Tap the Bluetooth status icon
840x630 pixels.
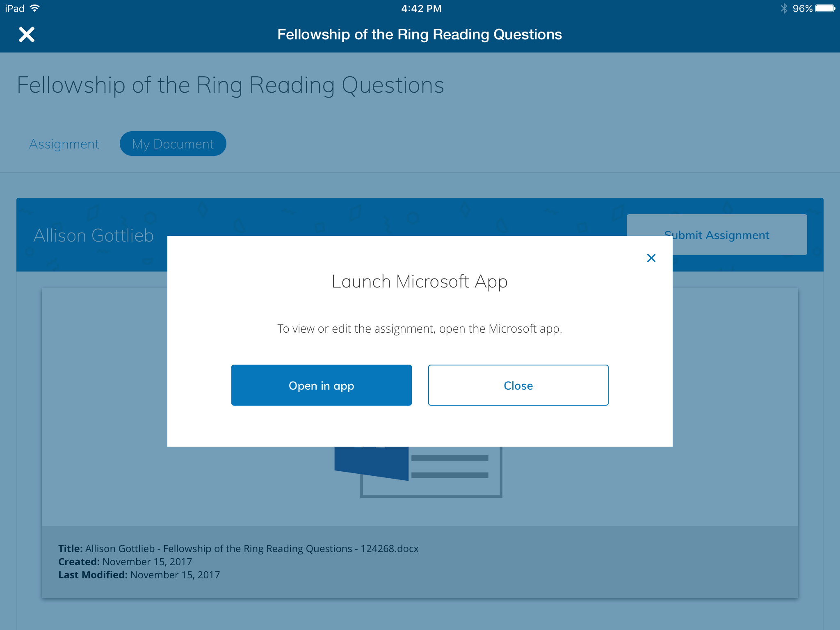click(x=784, y=8)
